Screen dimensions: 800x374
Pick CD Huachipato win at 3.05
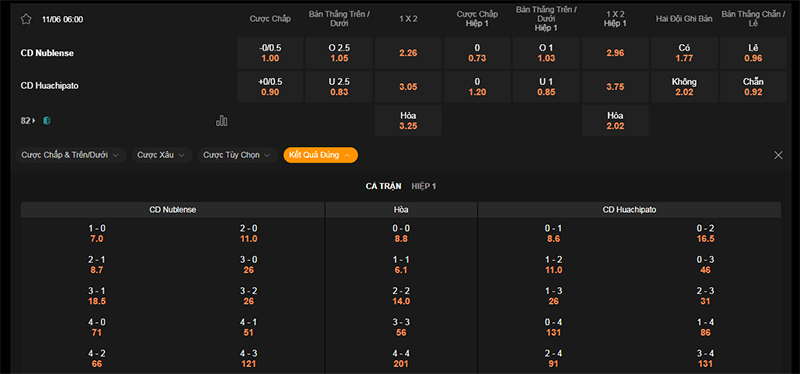tap(408, 87)
